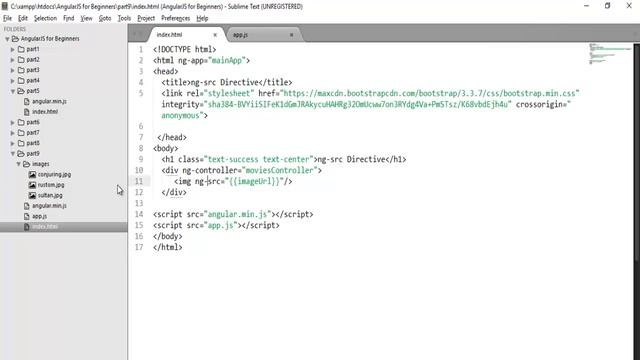Click part5 angular.min.js file icon
The height and width of the screenshot is (360, 640).
(27, 101)
